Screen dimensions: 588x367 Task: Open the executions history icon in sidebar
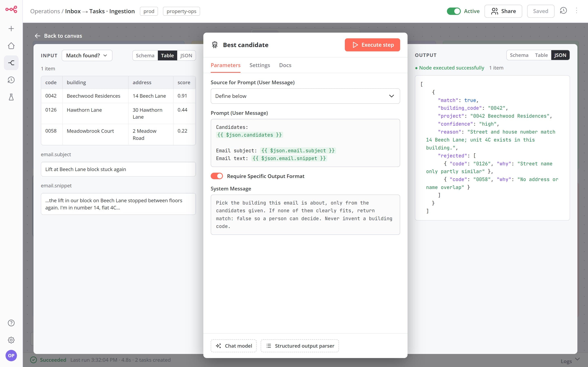tap(11, 80)
